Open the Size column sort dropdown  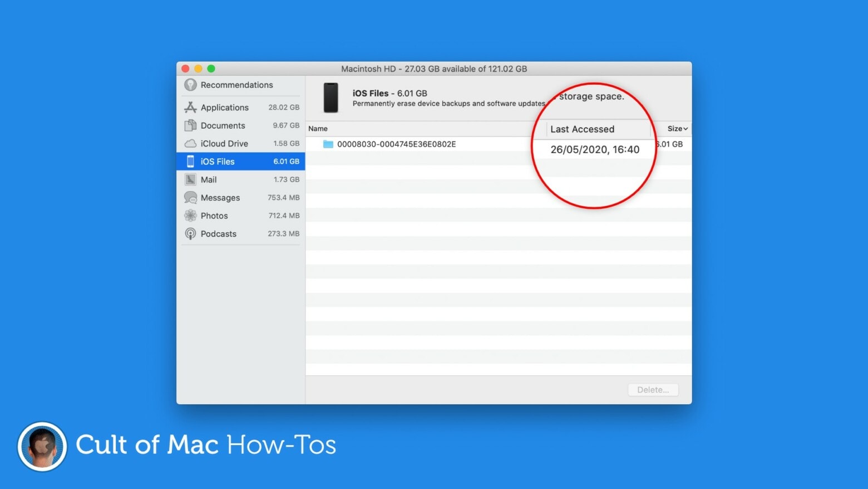pyautogui.click(x=676, y=128)
